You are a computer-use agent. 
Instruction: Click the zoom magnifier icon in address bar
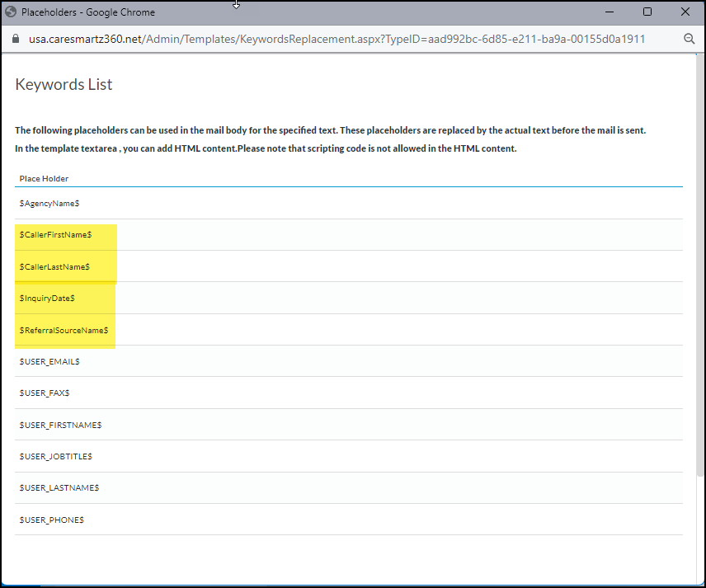click(x=690, y=39)
